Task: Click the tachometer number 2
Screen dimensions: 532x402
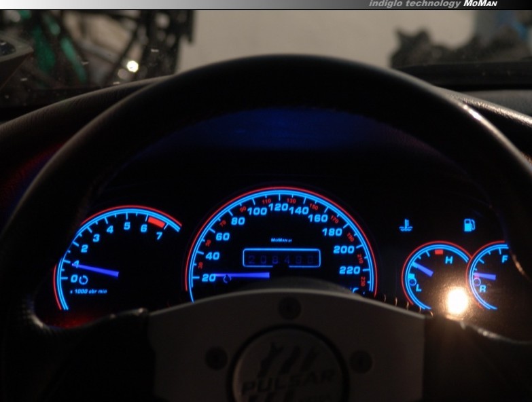Action: (84, 249)
